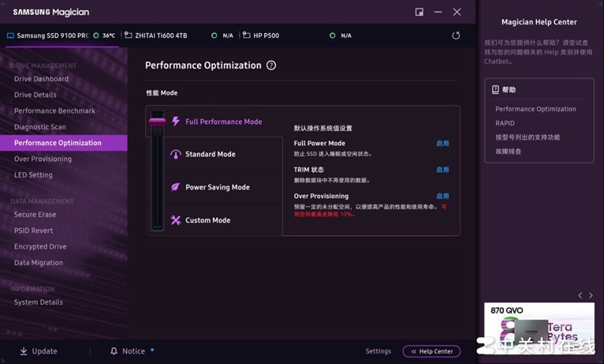Click the 默认操作系统值设置 heading
The height and width of the screenshot is (364, 604).
323,128
